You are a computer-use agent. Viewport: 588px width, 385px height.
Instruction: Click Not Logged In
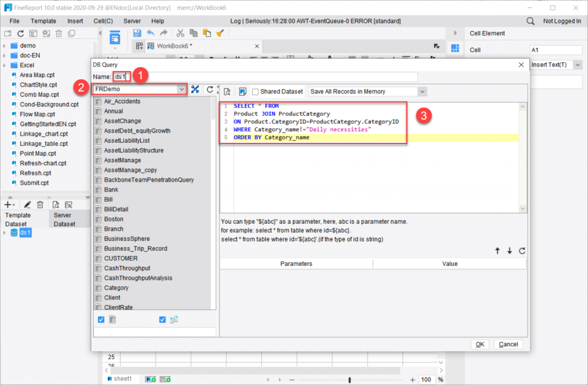click(x=562, y=21)
